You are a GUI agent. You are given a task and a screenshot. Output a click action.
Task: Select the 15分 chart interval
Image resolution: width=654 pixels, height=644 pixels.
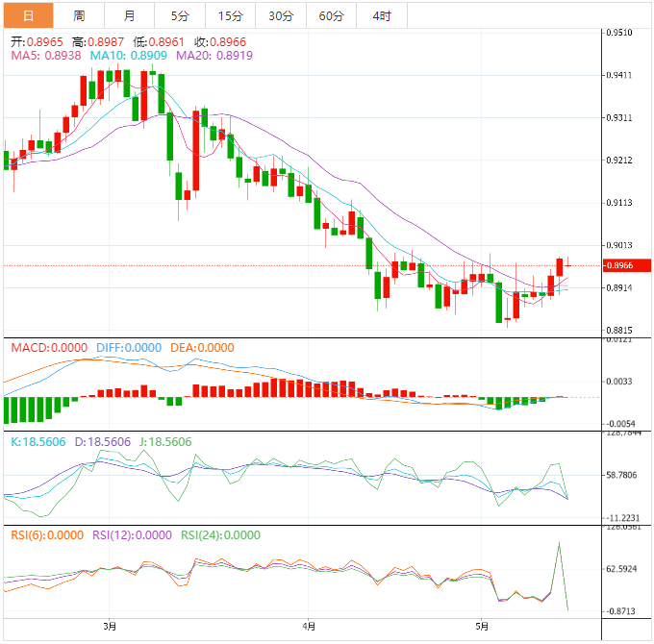coord(230,15)
